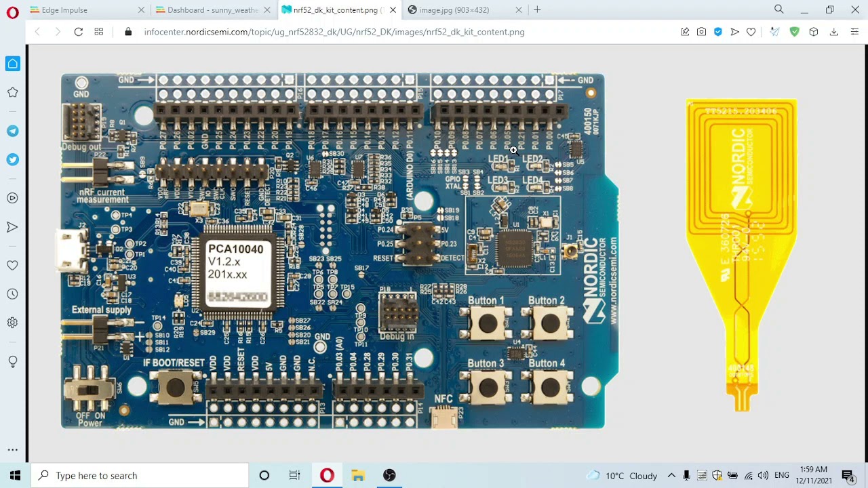Screen dimensions: 868x488
Task: Open the volume speaker tray icon
Action: click(x=763, y=476)
